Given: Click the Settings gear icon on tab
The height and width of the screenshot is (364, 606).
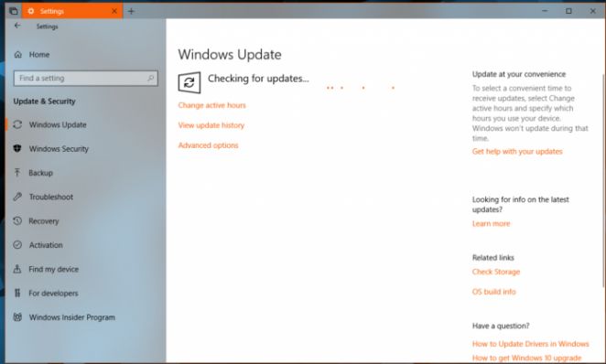Looking at the screenshot, I should (31, 11).
